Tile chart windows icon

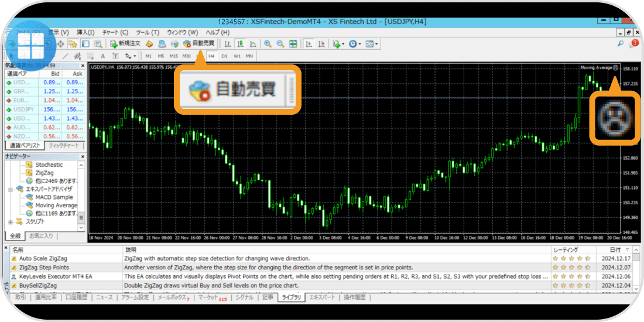(293, 43)
